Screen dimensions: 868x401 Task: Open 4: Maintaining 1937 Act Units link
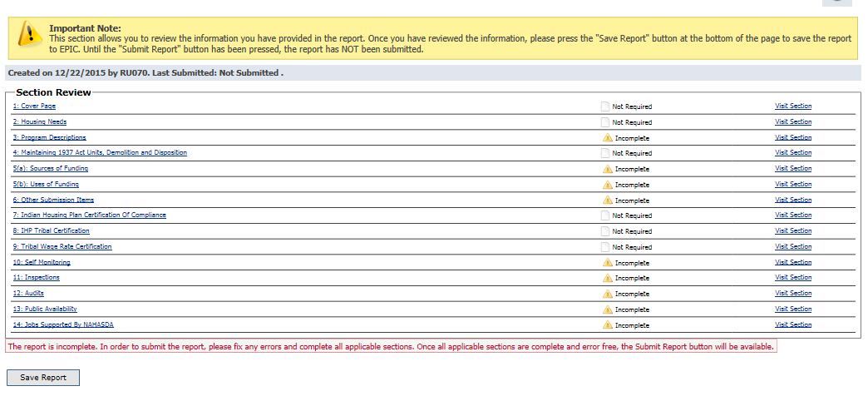click(100, 152)
